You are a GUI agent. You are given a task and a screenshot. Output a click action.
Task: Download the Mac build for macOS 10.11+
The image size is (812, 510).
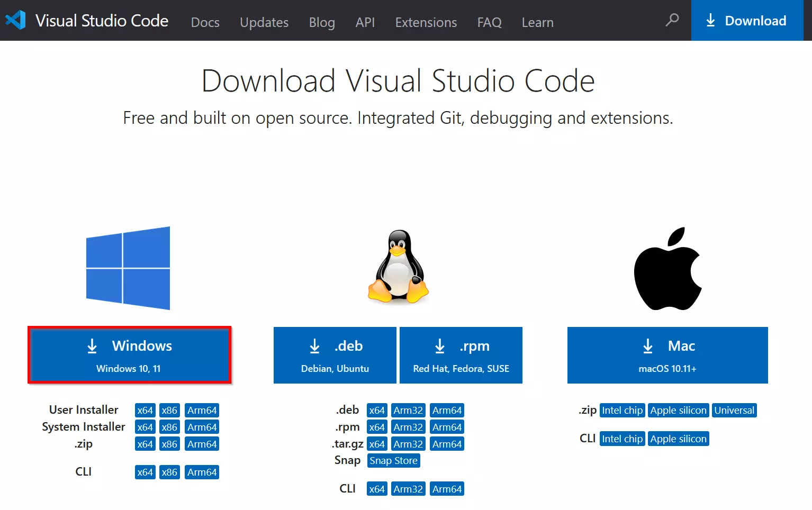[667, 355]
